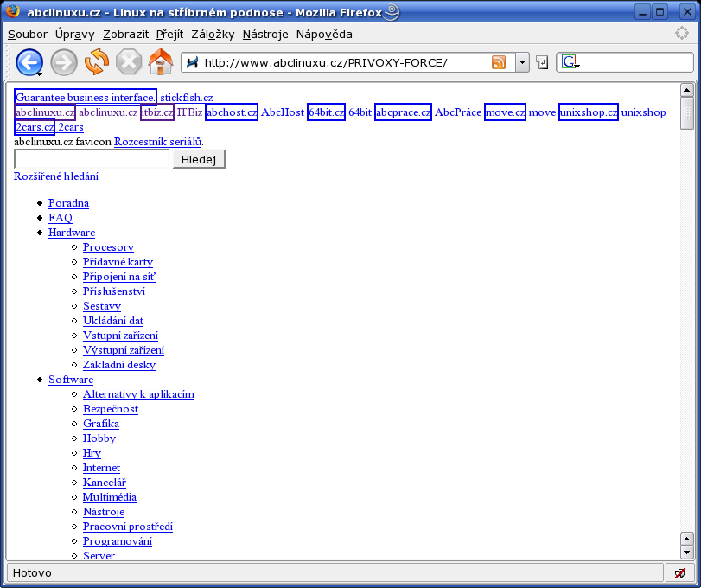Open the Přejít menu
The width and height of the screenshot is (701, 588).
[170, 35]
